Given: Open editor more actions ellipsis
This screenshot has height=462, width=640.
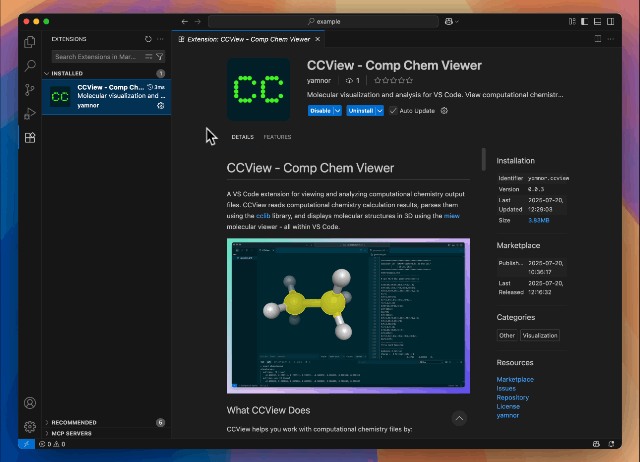Looking at the screenshot, I should tap(611, 39).
